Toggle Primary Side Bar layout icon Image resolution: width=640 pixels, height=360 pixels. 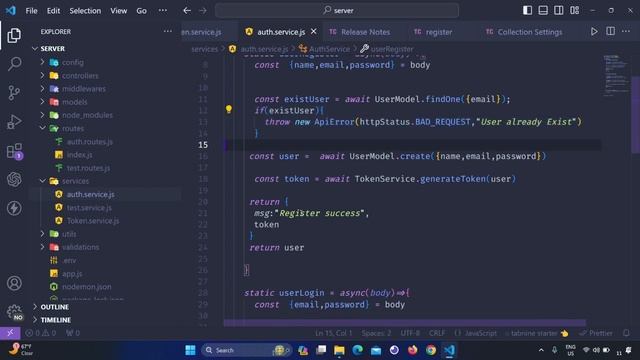pos(527,10)
